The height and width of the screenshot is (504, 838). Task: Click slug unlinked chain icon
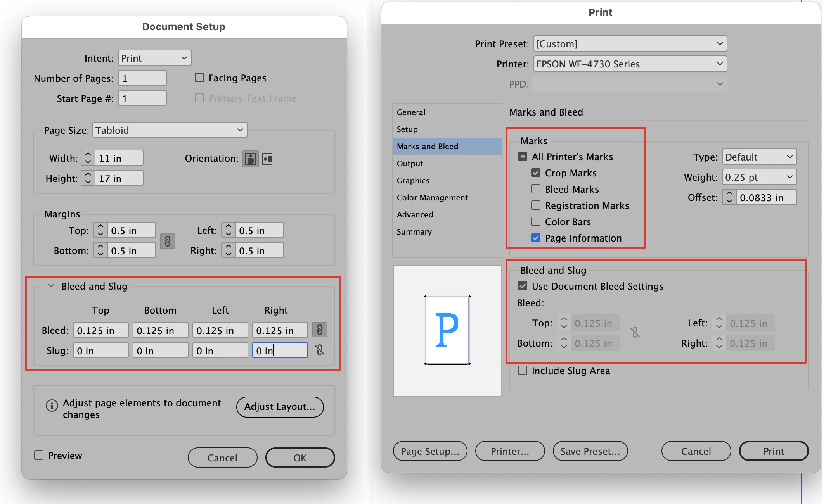(320, 350)
